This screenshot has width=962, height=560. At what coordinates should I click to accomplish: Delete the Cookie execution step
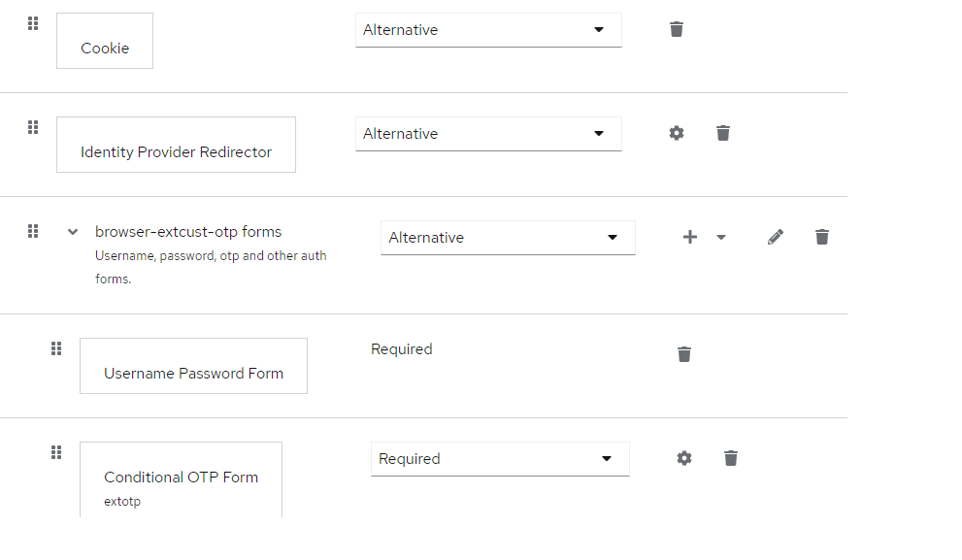pyautogui.click(x=676, y=29)
